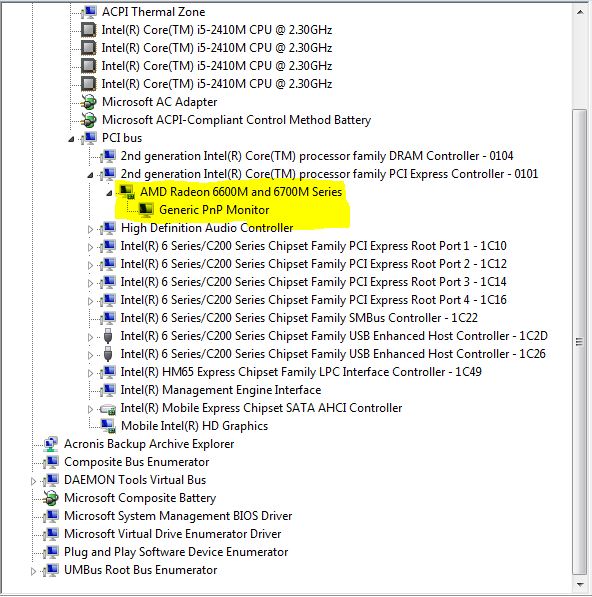Image resolution: width=592 pixels, height=597 pixels.
Task: Click the PCI Express Controller - 0101 icon
Action: click(108, 174)
